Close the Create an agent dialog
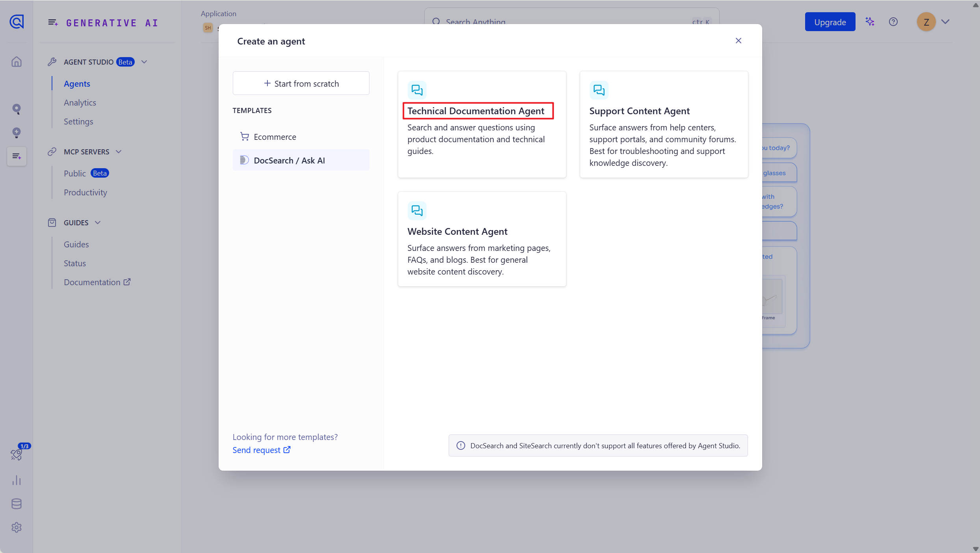 tap(739, 41)
